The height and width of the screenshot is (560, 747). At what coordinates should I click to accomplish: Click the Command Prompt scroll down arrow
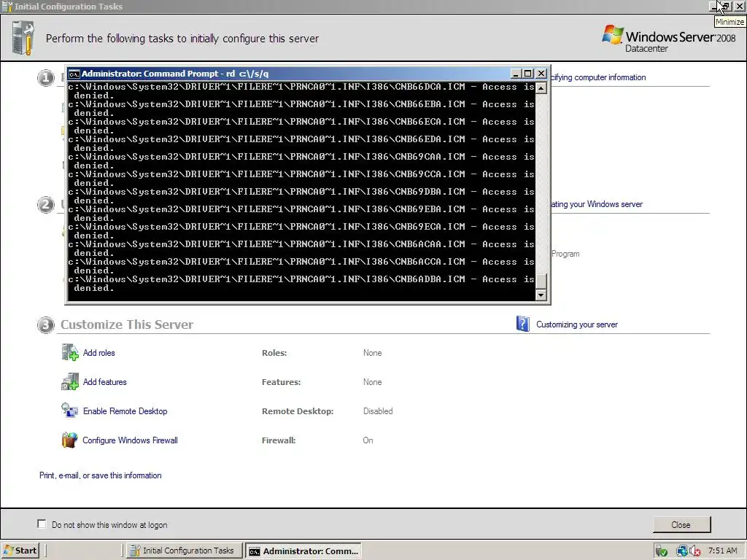coord(541,295)
